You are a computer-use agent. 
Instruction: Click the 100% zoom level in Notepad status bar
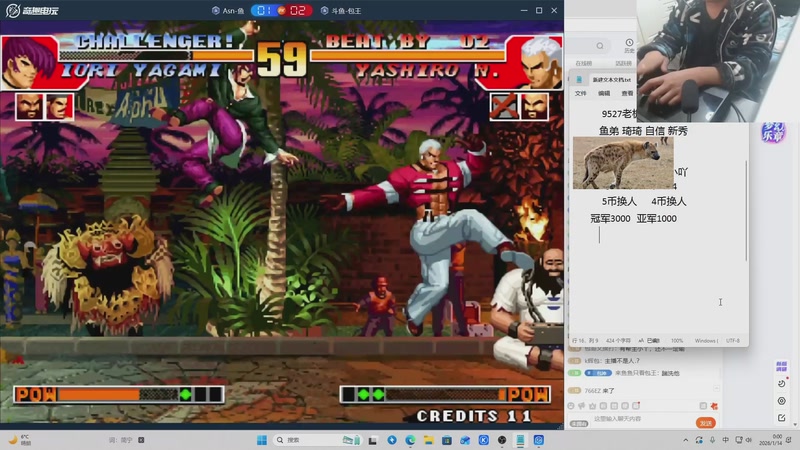[677, 340]
